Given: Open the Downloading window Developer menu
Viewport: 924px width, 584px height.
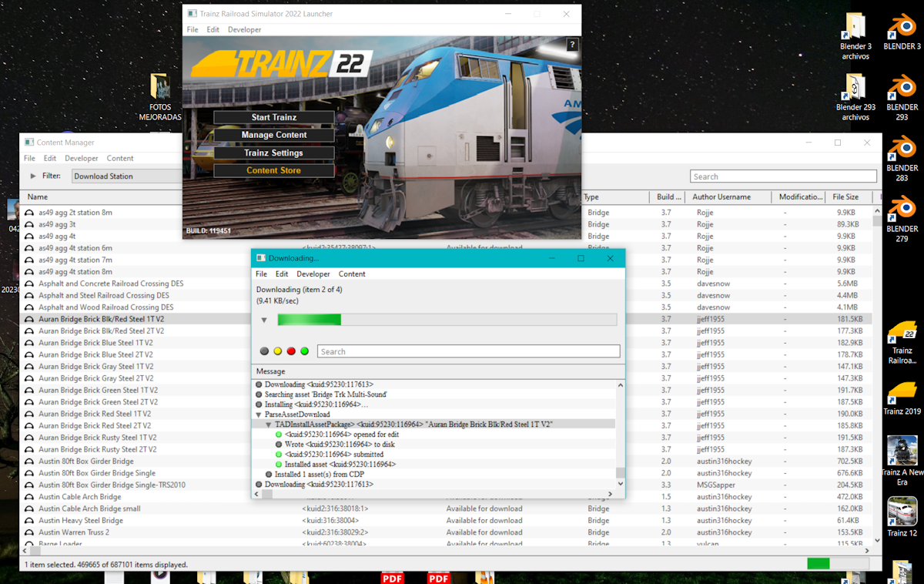Looking at the screenshot, I should point(313,274).
